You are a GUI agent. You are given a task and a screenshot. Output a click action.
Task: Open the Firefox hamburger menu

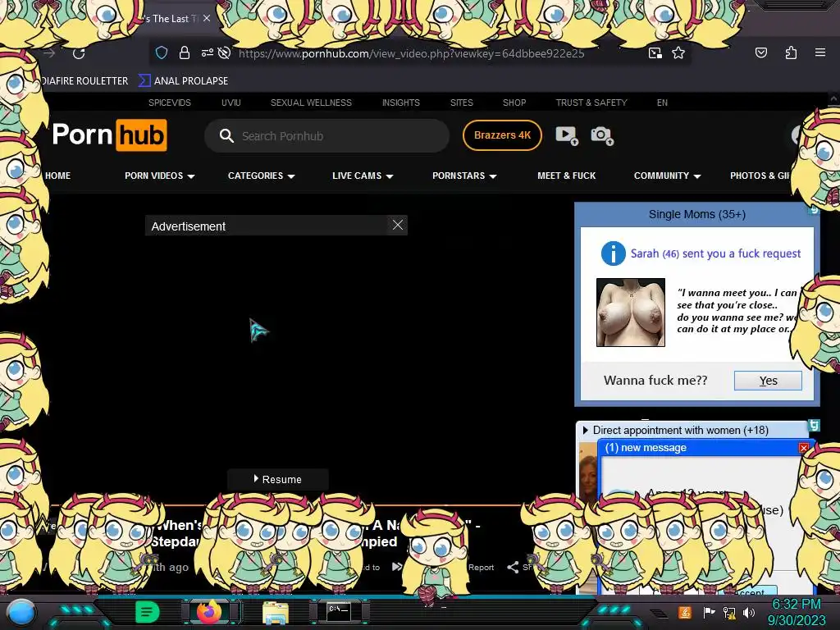(820, 52)
